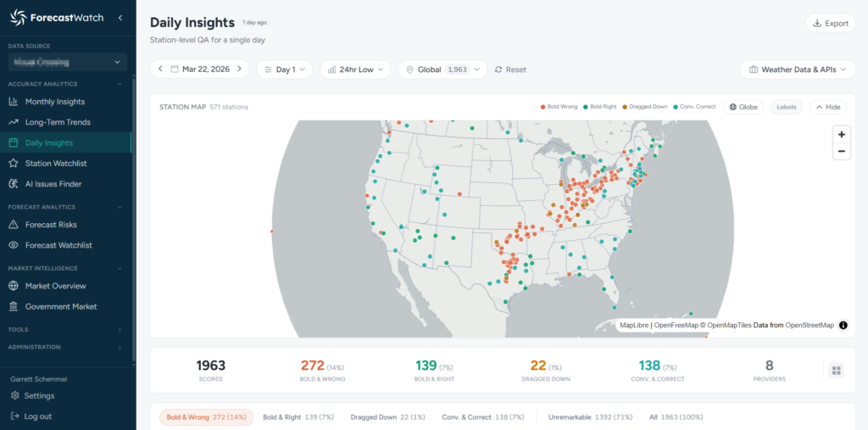
Task: Open the Data Source dropdown
Action: 68,62
